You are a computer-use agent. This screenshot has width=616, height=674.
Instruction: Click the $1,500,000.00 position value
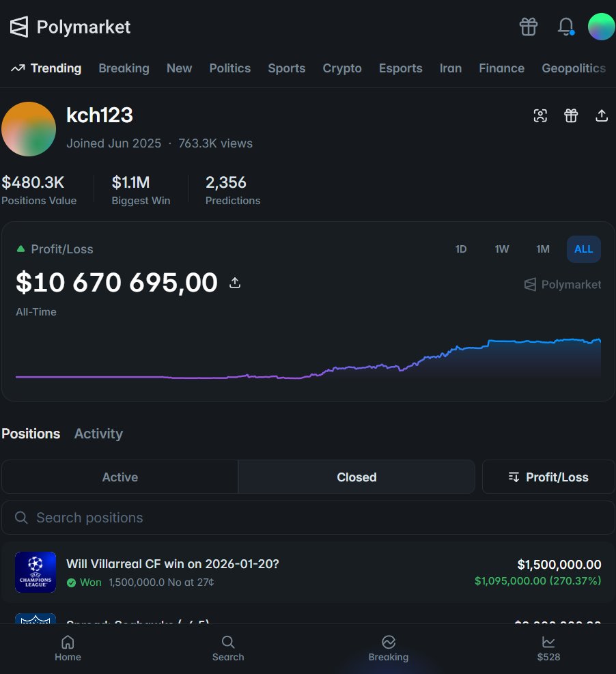(x=559, y=564)
